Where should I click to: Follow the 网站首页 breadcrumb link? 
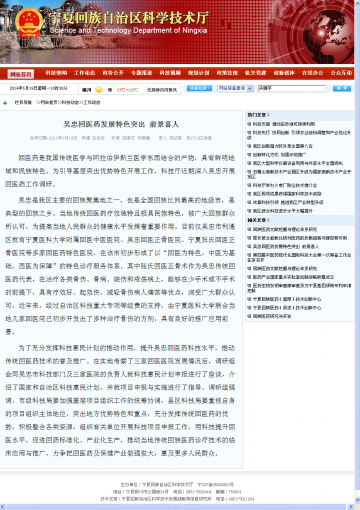(49, 103)
